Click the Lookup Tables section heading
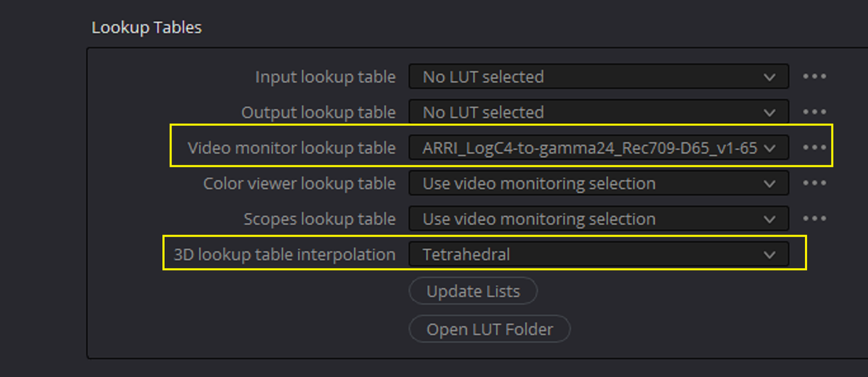The height and width of the screenshot is (377, 868). 146,28
